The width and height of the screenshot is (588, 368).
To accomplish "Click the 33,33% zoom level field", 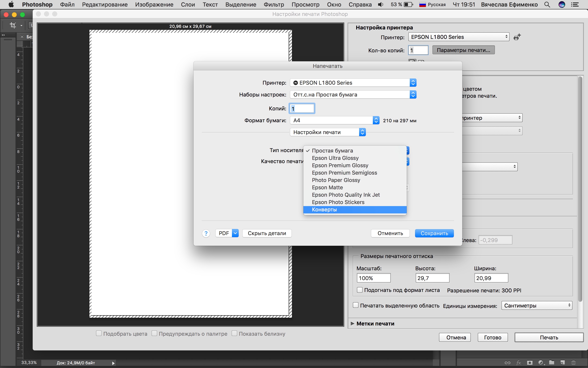I will click(x=29, y=363).
